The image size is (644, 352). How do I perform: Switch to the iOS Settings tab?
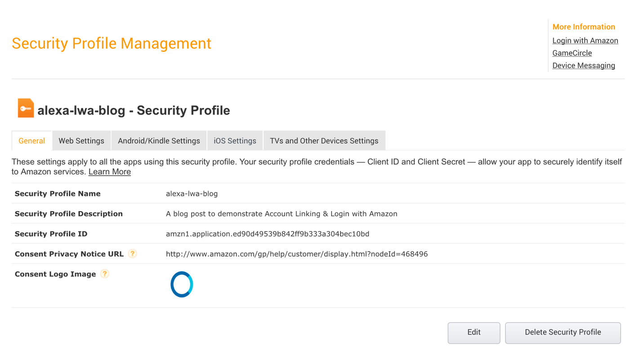pyautogui.click(x=235, y=140)
